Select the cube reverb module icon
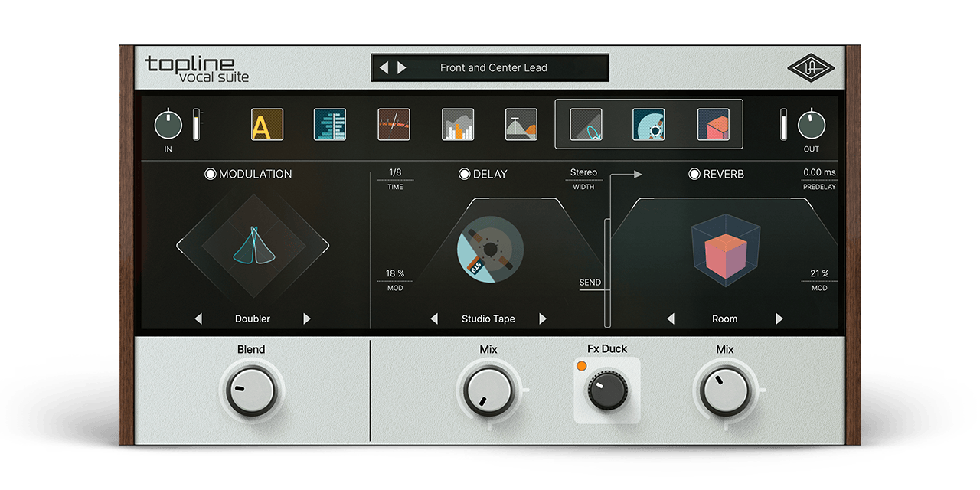 pyautogui.click(x=713, y=124)
